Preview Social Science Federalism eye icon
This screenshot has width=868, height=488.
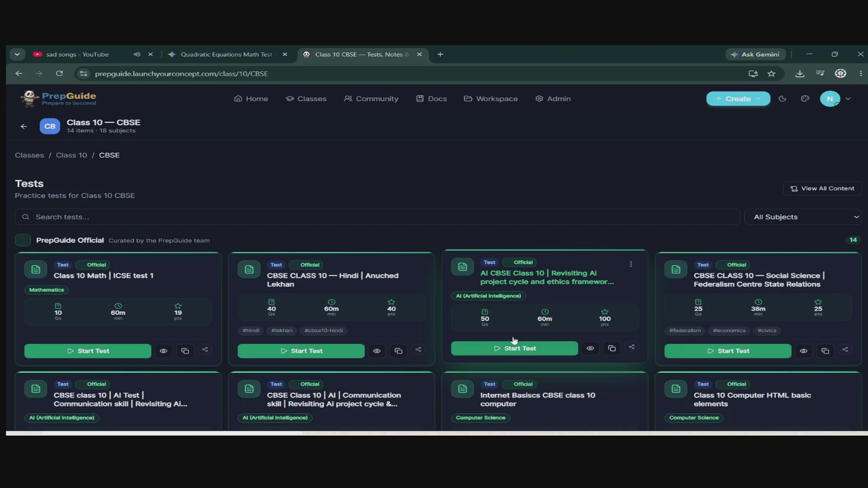(x=804, y=351)
